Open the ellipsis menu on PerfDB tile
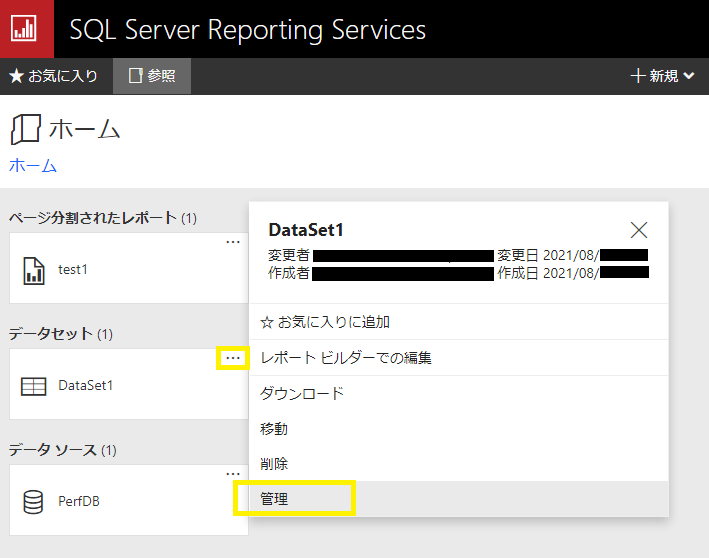This screenshot has height=558, width=709. [233, 474]
